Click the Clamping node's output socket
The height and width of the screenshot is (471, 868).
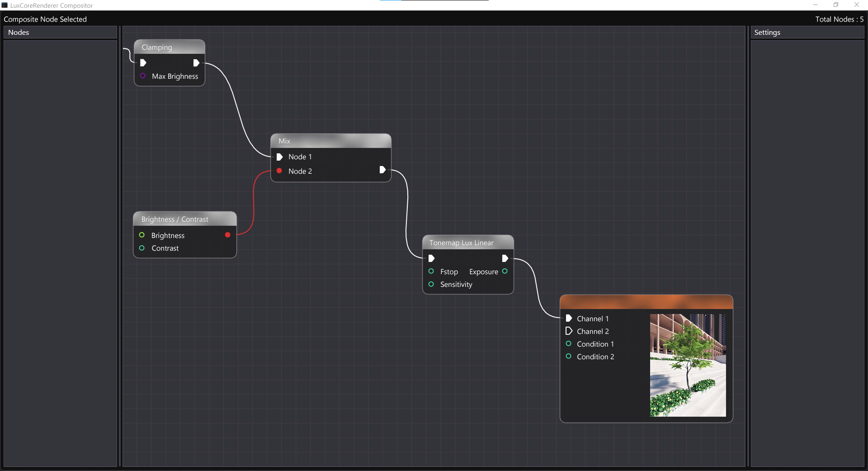point(196,63)
